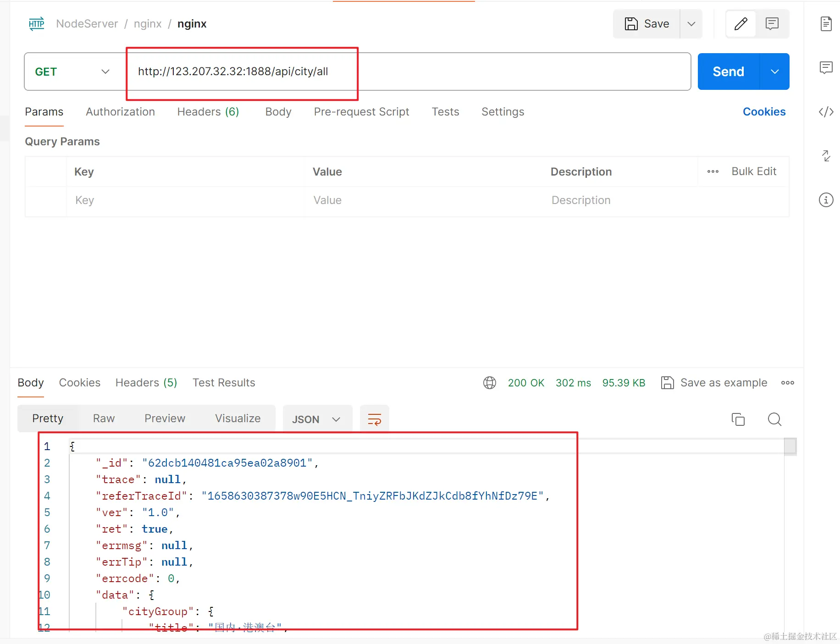
Task: Select the Visualize view
Action: 238,418
